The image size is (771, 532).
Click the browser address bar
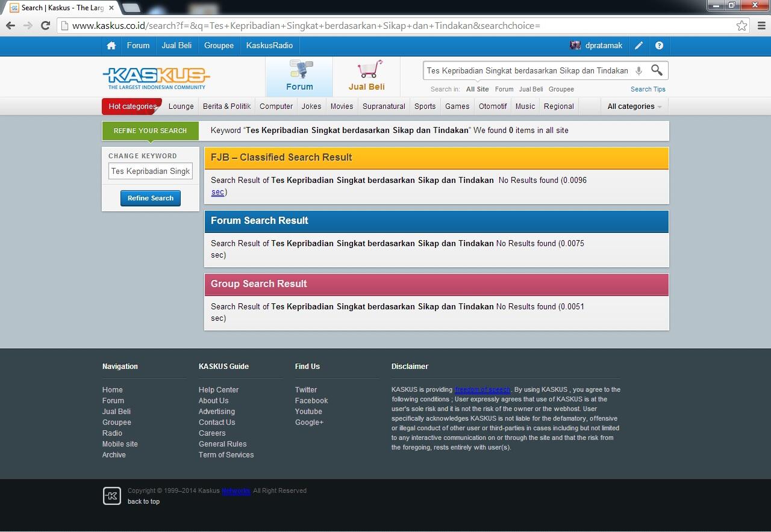click(398, 25)
